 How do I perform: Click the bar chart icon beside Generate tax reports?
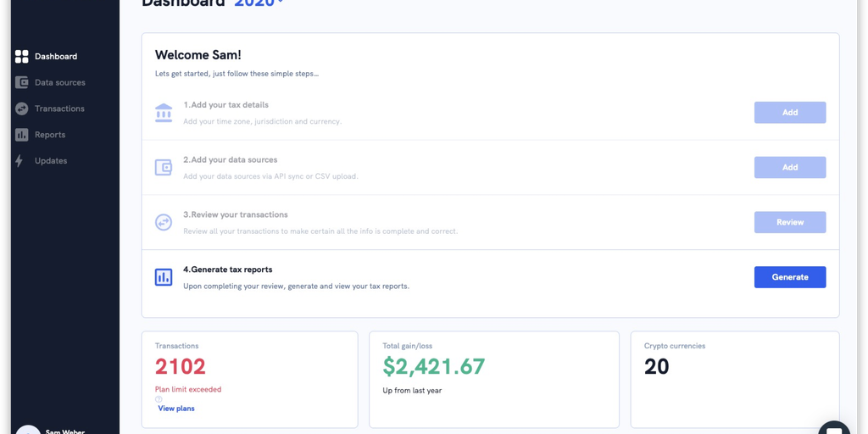coord(164,277)
